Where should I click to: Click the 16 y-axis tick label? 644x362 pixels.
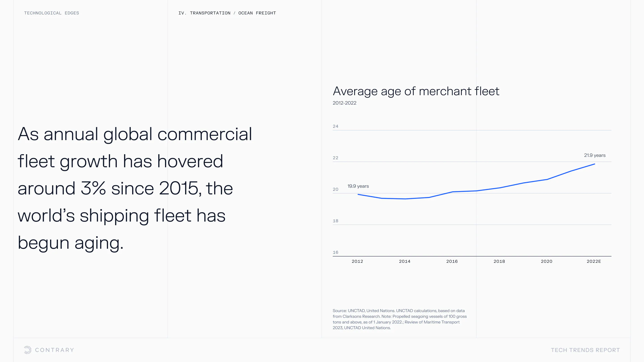335,252
